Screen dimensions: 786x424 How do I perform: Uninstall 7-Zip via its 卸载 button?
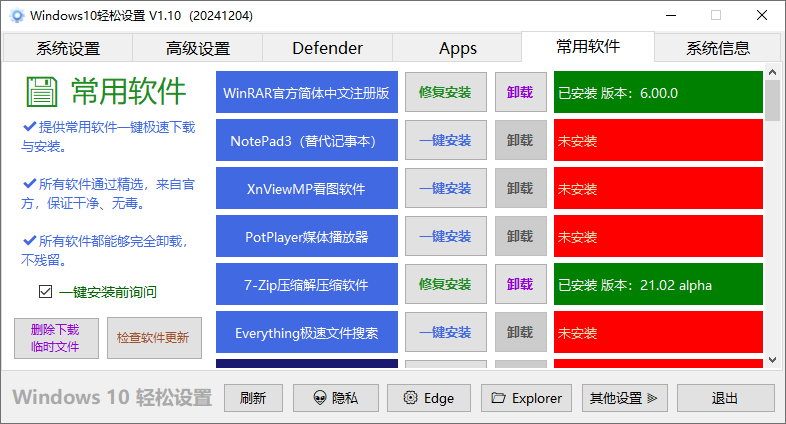[521, 285]
